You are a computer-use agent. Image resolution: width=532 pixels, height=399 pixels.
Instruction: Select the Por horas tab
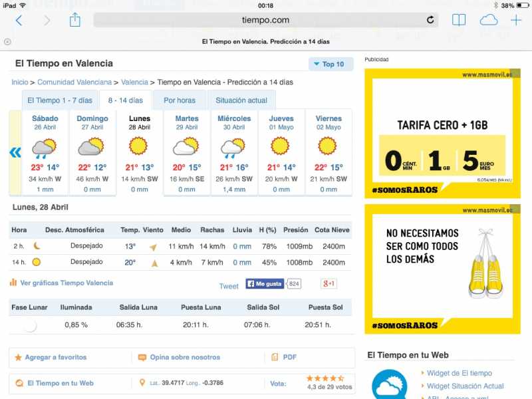[x=180, y=100]
